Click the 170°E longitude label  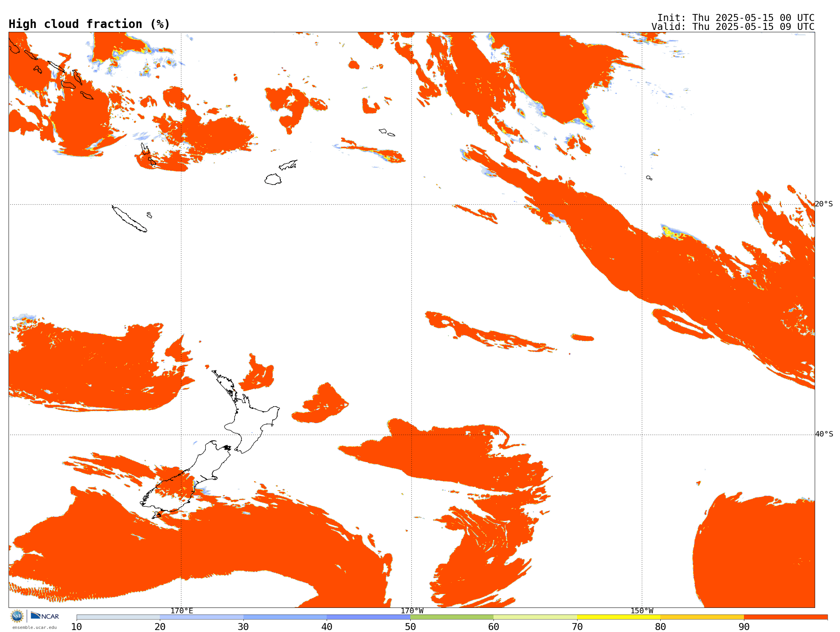tap(182, 611)
